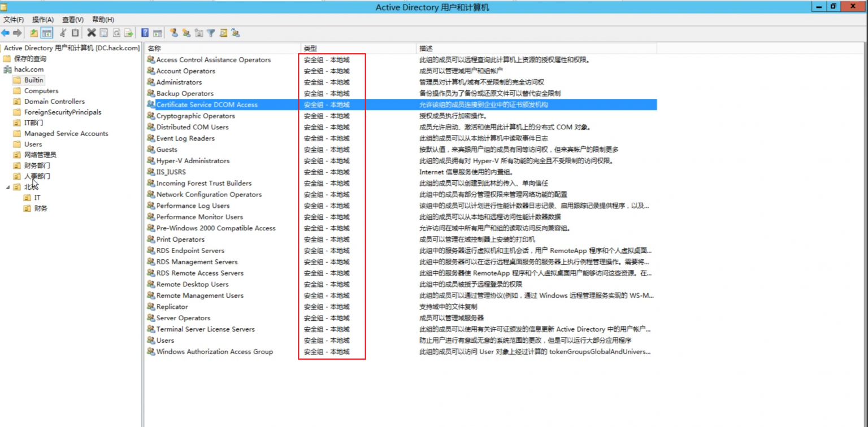Sort by the 类型 column header
The height and width of the screenshot is (427, 868).
click(358, 49)
